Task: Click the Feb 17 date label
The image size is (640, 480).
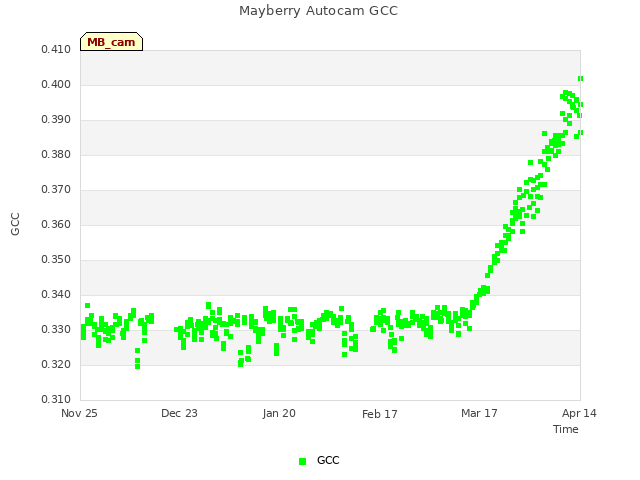Action: tap(380, 414)
